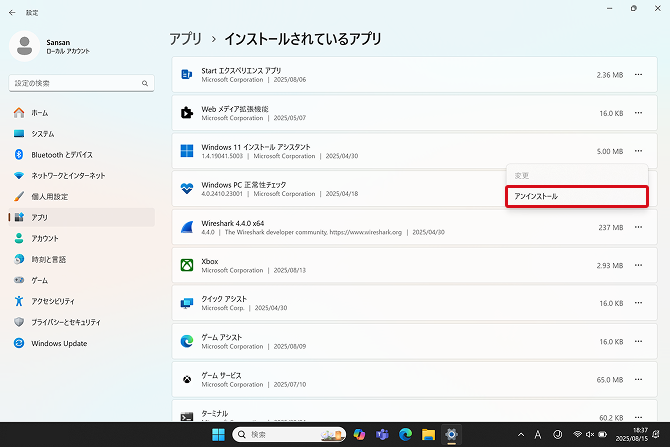Image resolution: width=670 pixels, height=447 pixels.
Task: Click the Windows Start button on the taskbar
Action: point(217,435)
